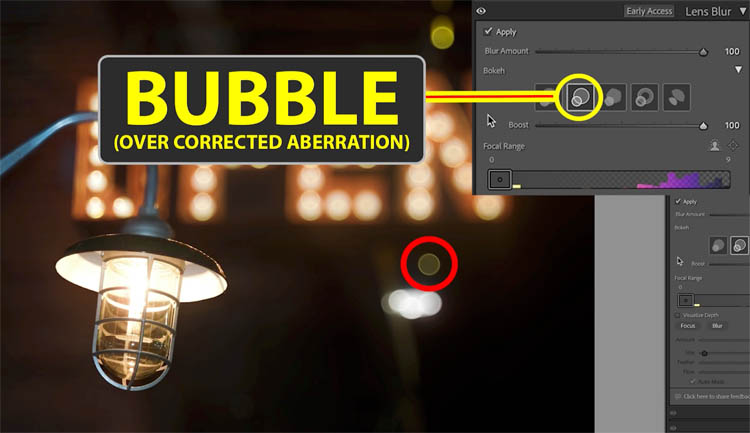The image size is (750, 433).
Task: Collapse the Bokeh section disclosure triangle
Action: [739, 70]
